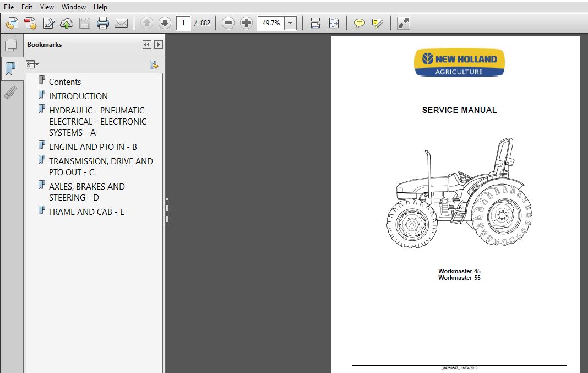
Task: Open the File menu
Action: (9, 7)
